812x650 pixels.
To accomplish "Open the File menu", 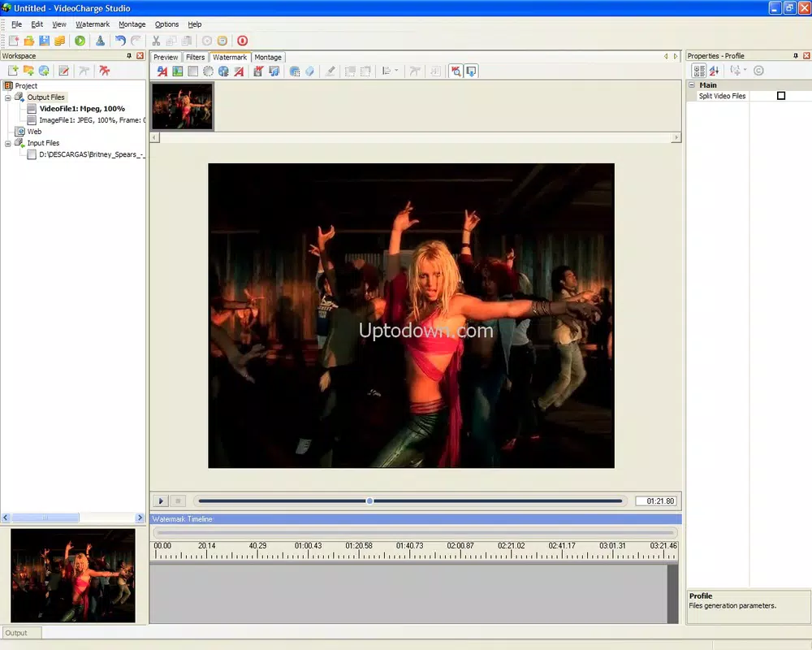I will click(16, 24).
